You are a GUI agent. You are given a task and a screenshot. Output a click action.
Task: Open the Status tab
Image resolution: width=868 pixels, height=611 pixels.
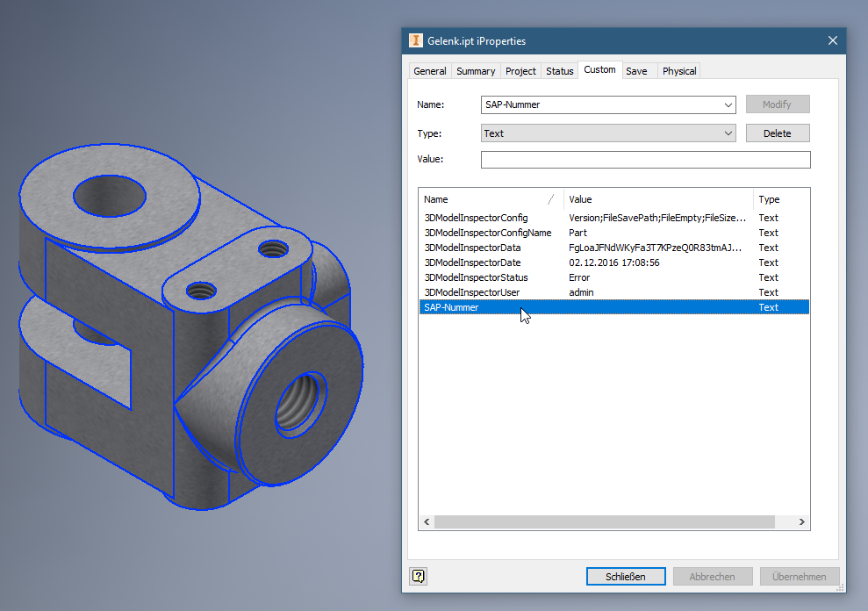(x=560, y=71)
